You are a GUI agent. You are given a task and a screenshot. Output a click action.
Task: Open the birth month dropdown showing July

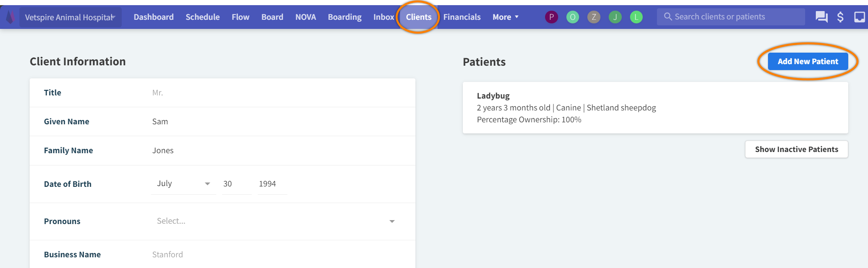(183, 184)
